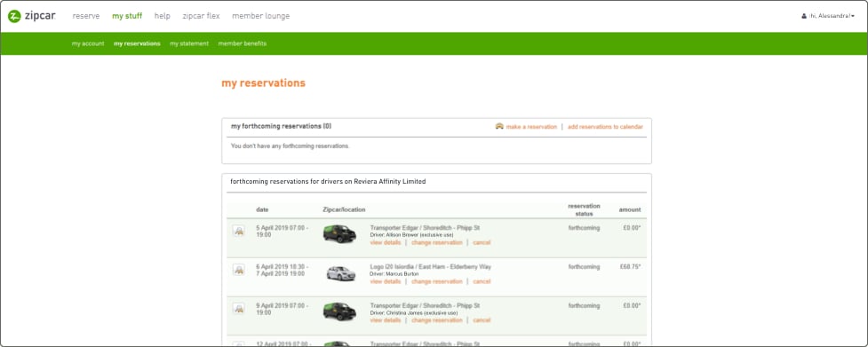View details of Marcus Burton's reservation
The image size is (868, 347).
point(386,281)
